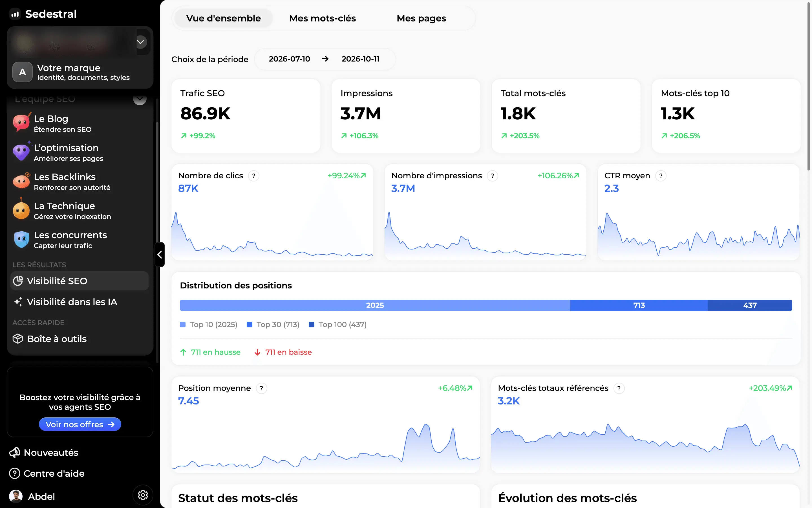Click Abdel's profile avatar
Image resolution: width=812 pixels, height=508 pixels.
pyautogui.click(x=16, y=496)
